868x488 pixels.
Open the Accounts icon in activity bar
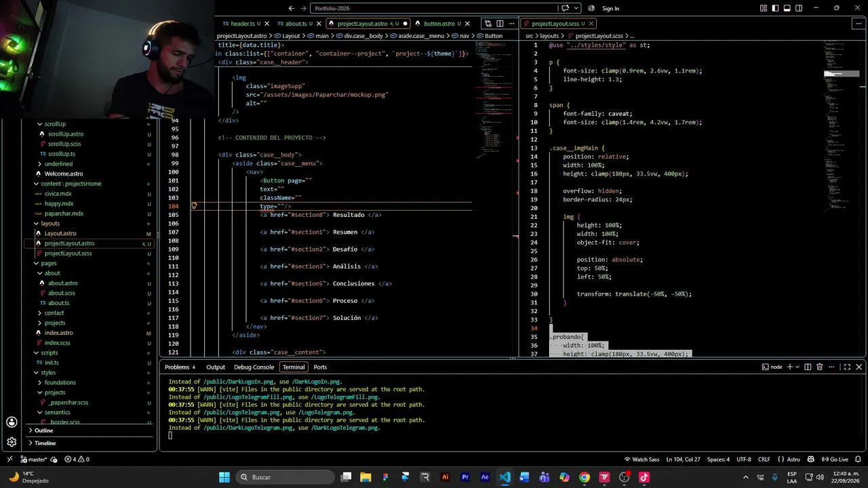[12, 422]
